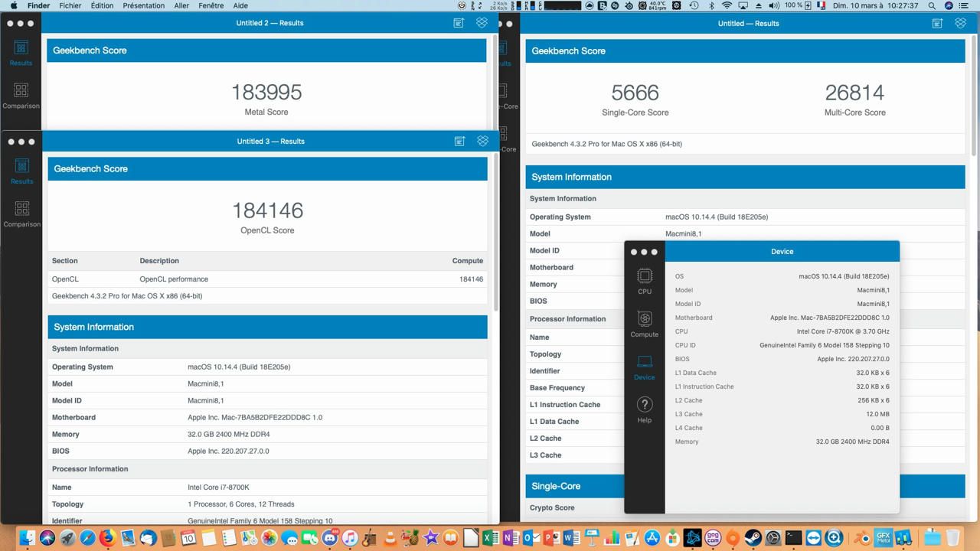This screenshot has width=980, height=551.
Task: Click Crypto Score row in Untitled Results
Action: click(574, 507)
